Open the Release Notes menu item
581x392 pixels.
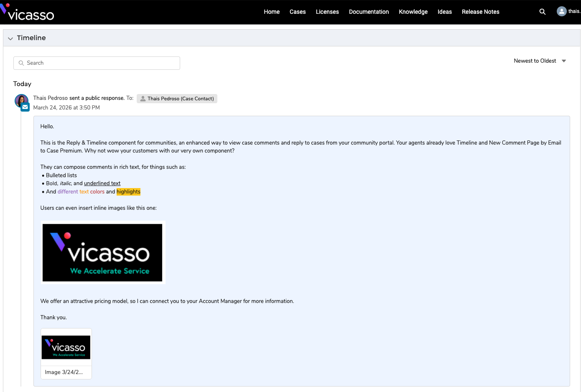481,12
